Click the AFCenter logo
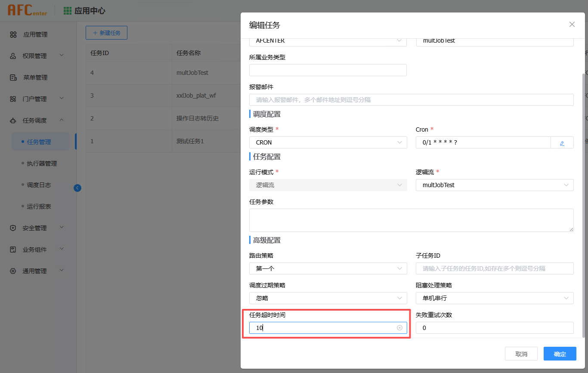 pyautogui.click(x=27, y=11)
